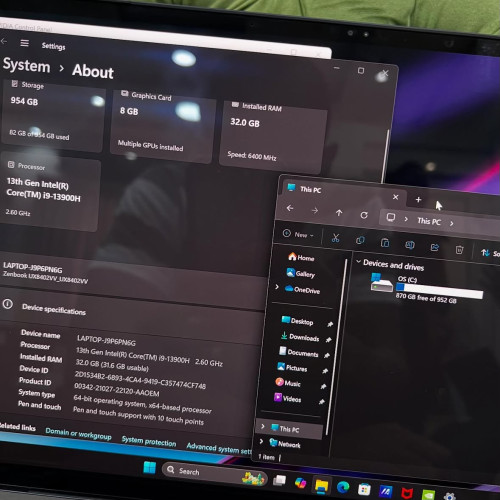The height and width of the screenshot is (500, 500).
Task: Click the File Explorer Forward arrow
Action: tap(315, 211)
